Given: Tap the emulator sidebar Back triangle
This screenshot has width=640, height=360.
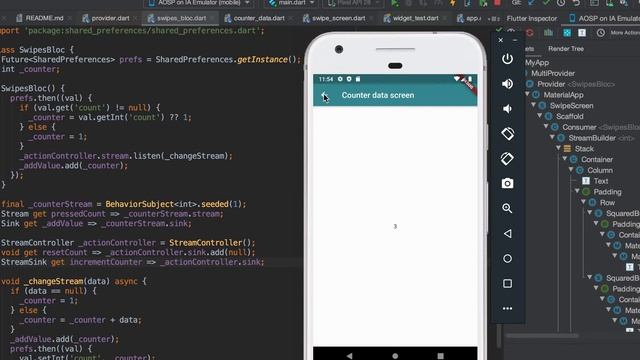Looking at the screenshot, I should pyautogui.click(x=507, y=233).
